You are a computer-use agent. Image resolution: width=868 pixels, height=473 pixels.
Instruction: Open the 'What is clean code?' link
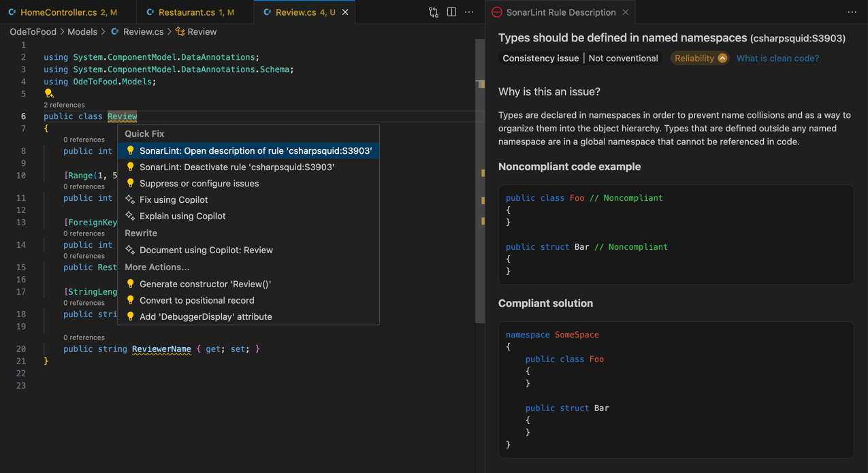[777, 59]
